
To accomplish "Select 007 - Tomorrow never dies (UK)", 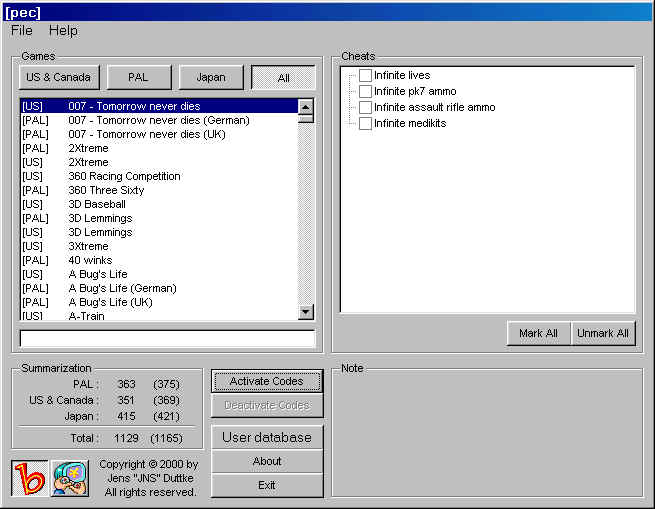I will click(159, 135).
